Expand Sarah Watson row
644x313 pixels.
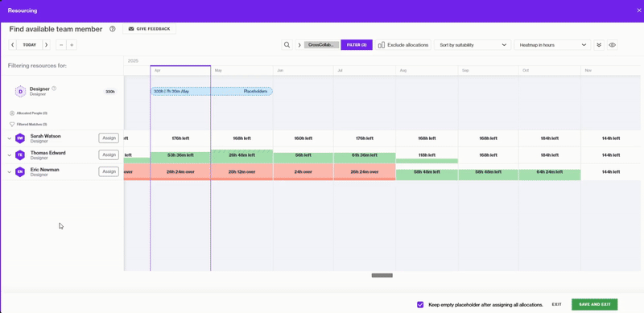tap(10, 138)
